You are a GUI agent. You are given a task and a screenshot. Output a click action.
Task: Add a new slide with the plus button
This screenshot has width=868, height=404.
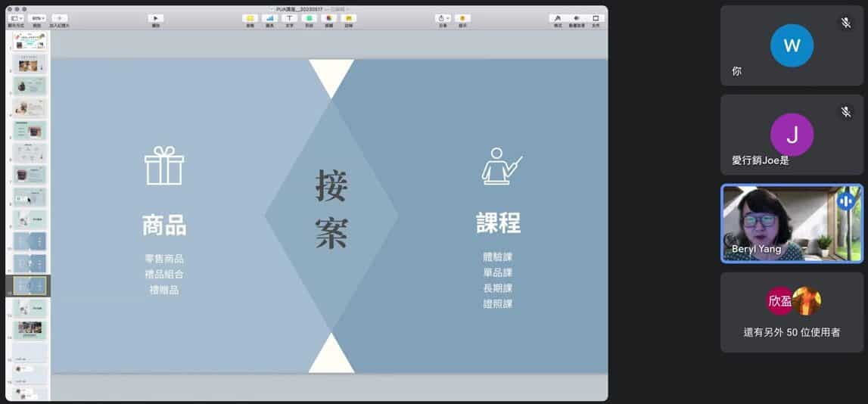pyautogui.click(x=59, y=18)
